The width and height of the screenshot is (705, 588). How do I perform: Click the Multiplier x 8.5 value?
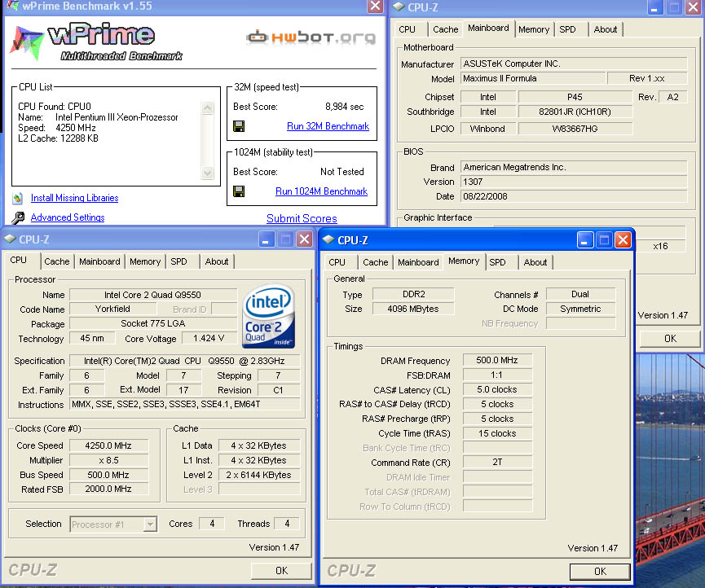(x=108, y=460)
